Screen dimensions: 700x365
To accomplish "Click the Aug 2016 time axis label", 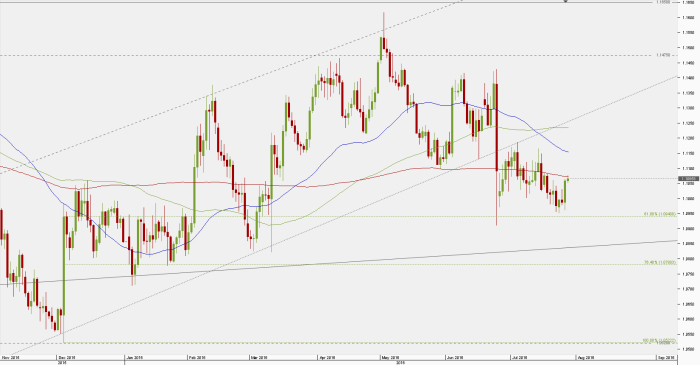I will point(587,358).
